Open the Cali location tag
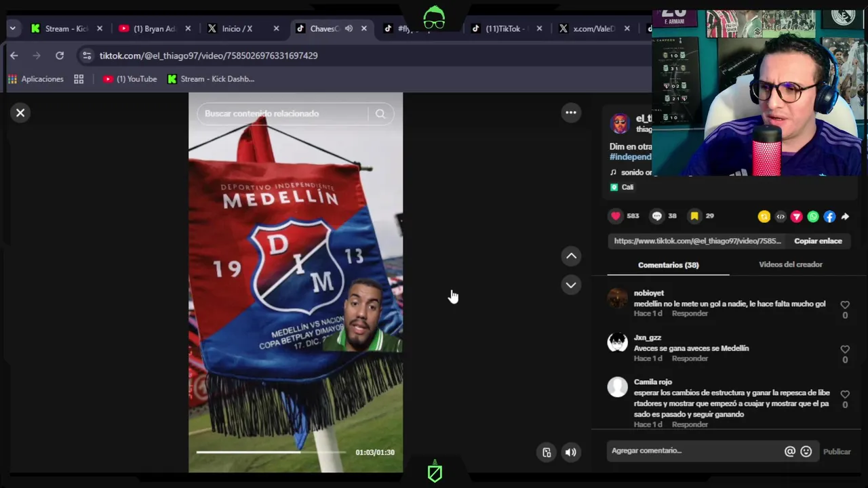Image resolution: width=868 pixels, height=488 pixels. pyautogui.click(x=621, y=188)
